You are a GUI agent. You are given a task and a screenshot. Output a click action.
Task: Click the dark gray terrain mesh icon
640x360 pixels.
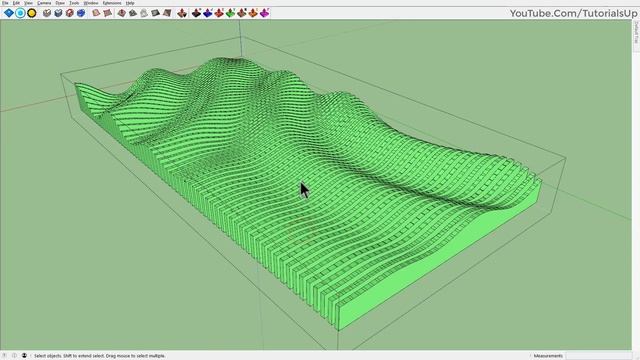click(133, 13)
